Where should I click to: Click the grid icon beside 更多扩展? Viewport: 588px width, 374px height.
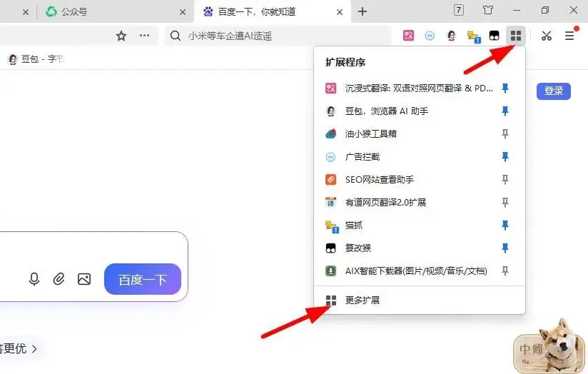[x=331, y=300]
